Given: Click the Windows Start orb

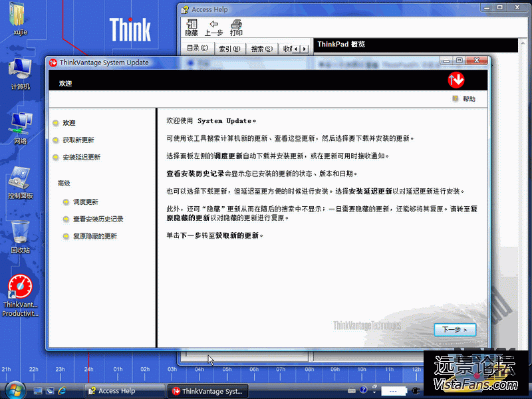Looking at the screenshot, I should (15, 389).
